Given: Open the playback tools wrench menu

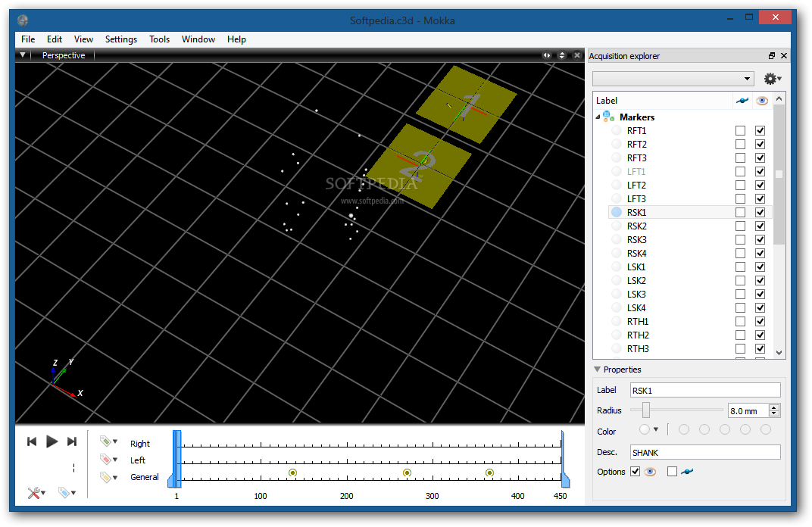Looking at the screenshot, I should click(x=36, y=493).
